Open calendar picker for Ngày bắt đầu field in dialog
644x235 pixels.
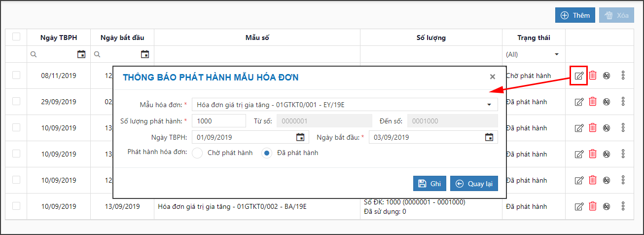[489, 137]
